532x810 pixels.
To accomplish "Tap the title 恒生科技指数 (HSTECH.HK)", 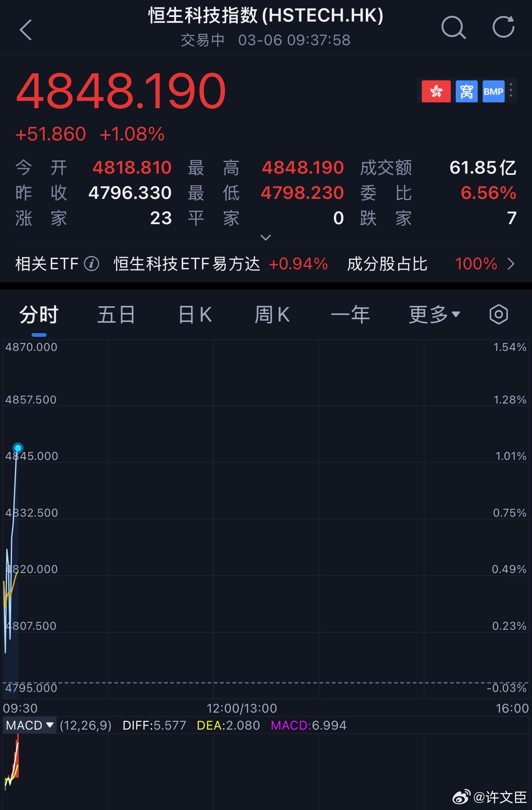I will [266, 15].
